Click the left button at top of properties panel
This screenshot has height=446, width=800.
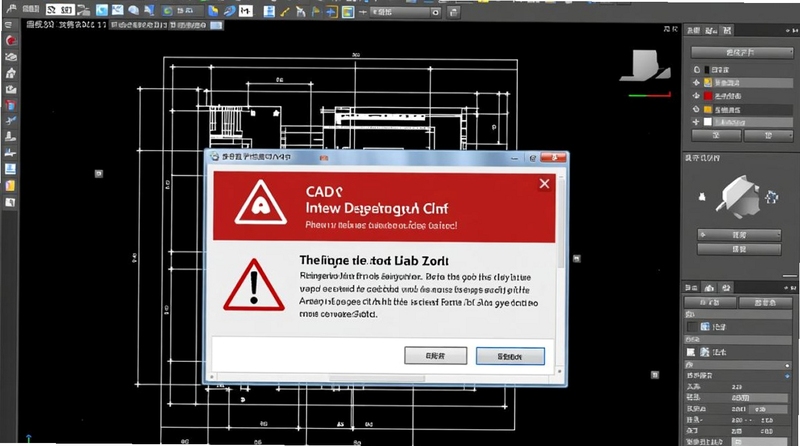click(710, 303)
